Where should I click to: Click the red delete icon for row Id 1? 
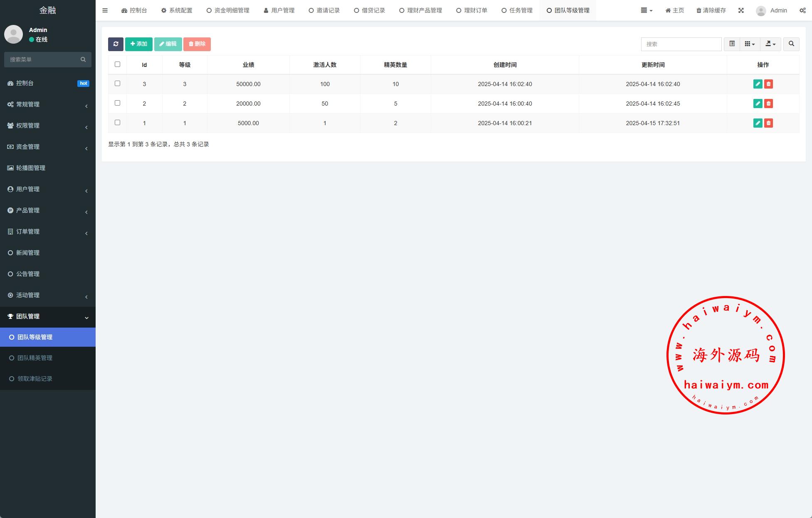pyautogui.click(x=768, y=123)
